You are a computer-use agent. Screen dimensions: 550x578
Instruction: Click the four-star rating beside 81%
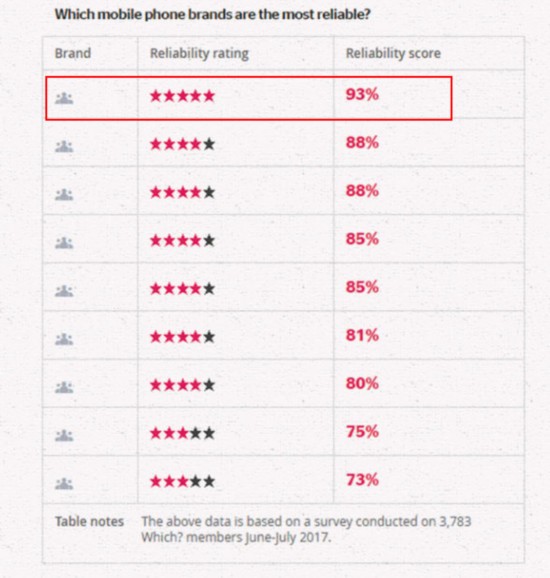[182, 337]
